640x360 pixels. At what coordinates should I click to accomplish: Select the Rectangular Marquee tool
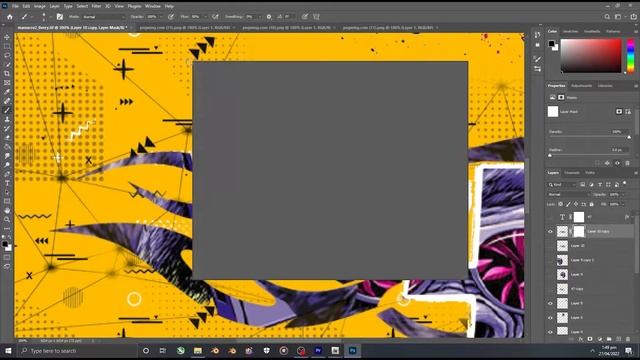coord(7,46)
